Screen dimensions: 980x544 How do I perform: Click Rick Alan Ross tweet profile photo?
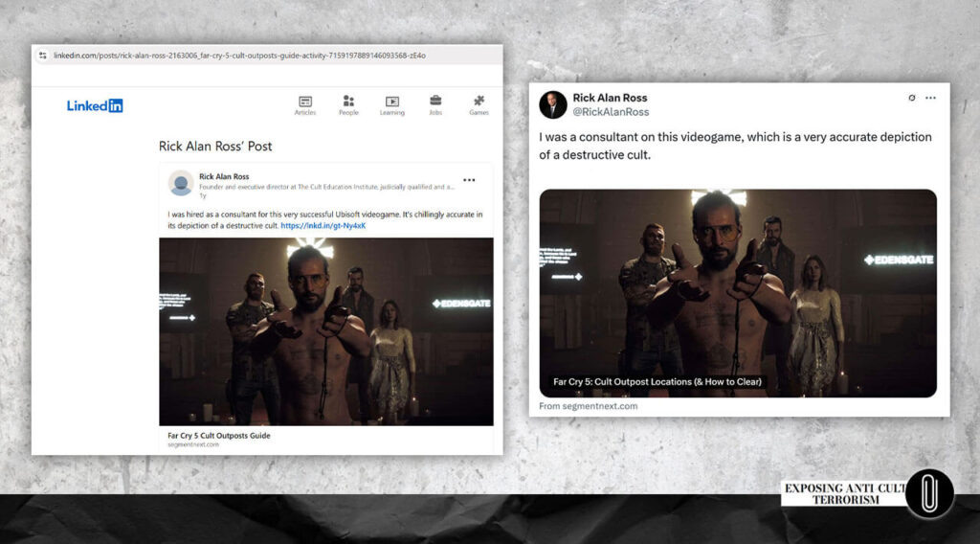tap(553, 104)
